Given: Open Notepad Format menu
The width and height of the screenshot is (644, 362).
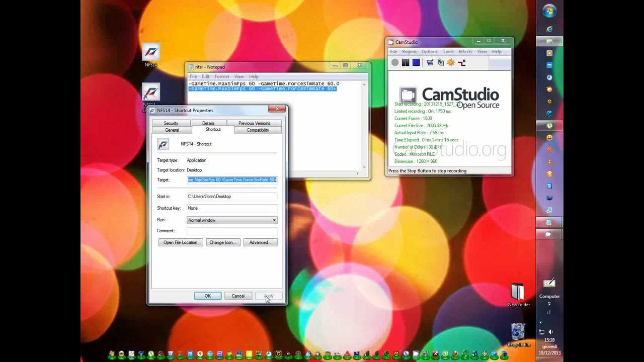Looking at the screenshot, I should tap(222, 76).
